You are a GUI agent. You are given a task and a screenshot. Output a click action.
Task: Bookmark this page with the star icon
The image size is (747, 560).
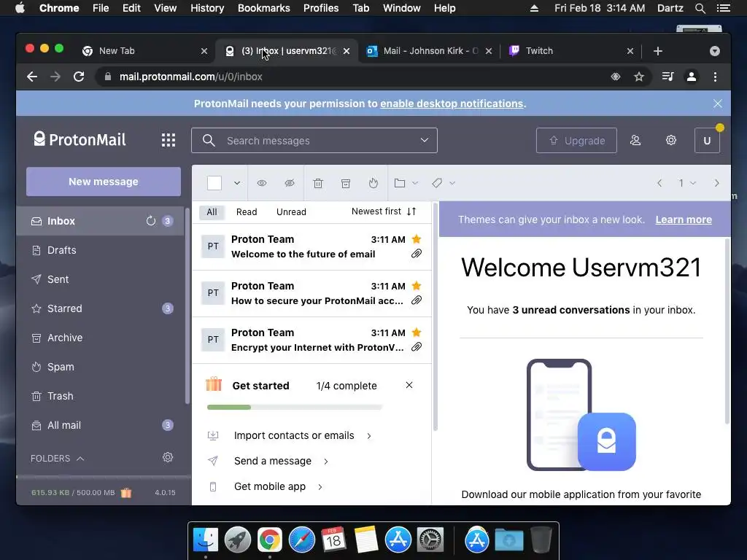(639, 77)
